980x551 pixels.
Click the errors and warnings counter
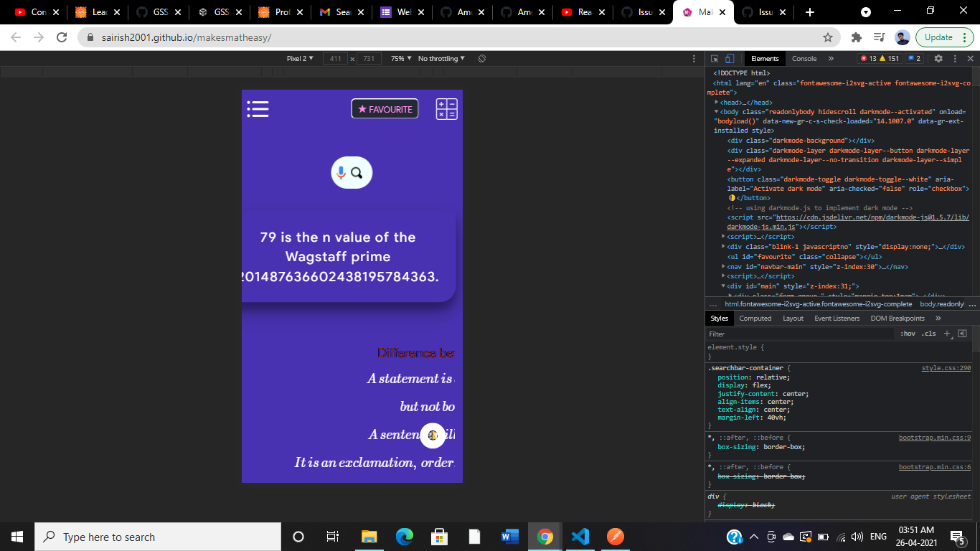[880, 59]
